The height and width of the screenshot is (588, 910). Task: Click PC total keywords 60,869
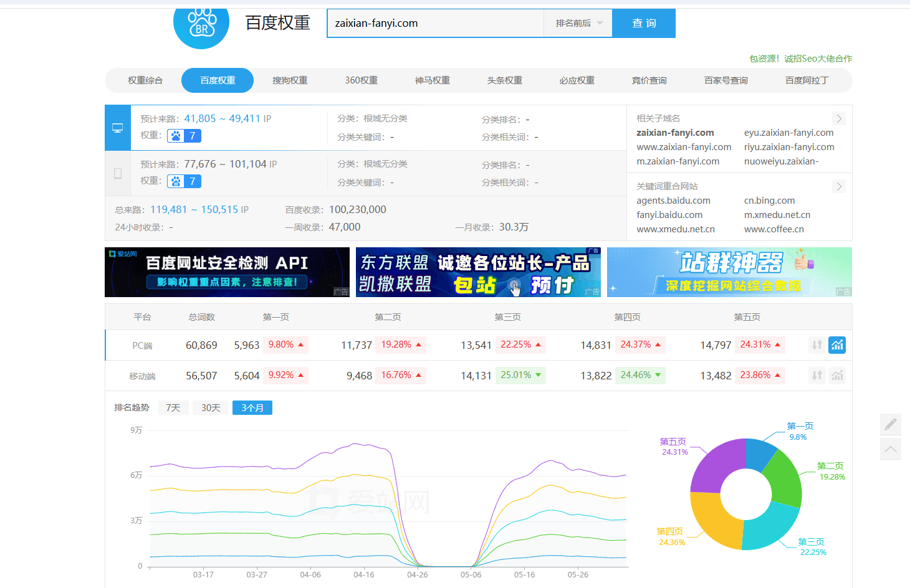coord(201,345)
